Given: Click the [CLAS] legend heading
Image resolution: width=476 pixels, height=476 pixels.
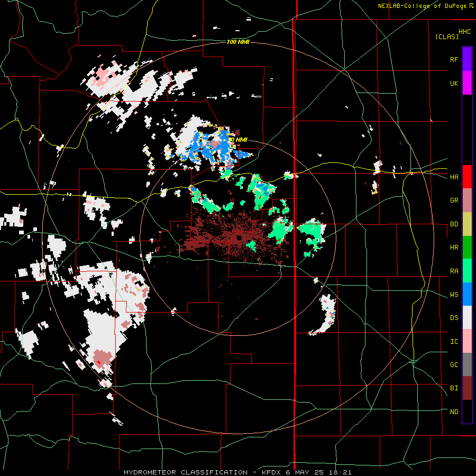Looking at the screenshot, I should click(x=447, y=36).
